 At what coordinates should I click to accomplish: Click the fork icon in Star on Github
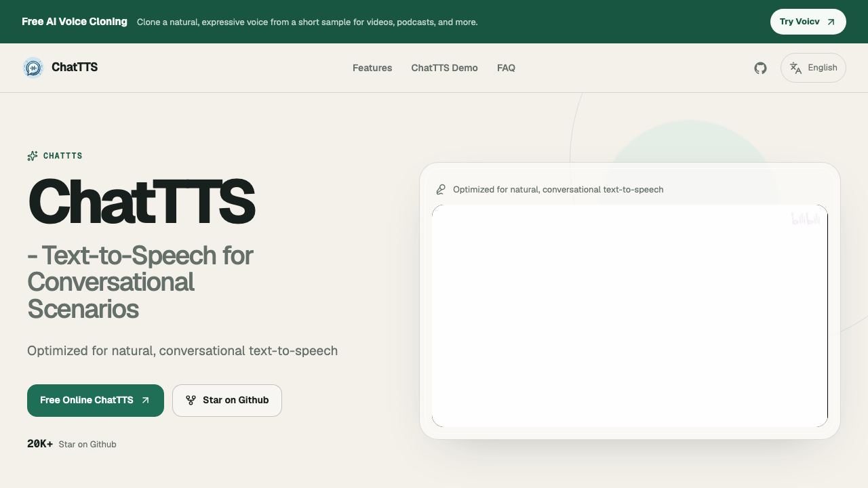click(x=191, y=401)
